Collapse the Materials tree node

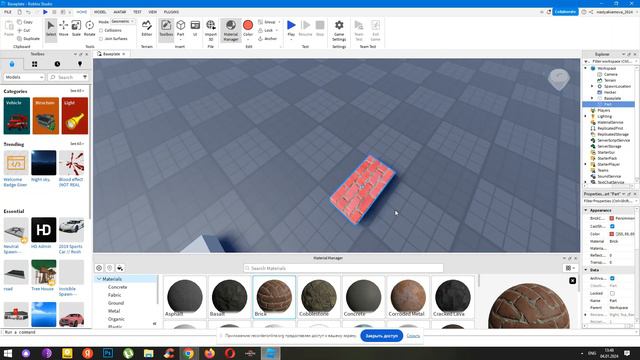(x=99, y=279)
